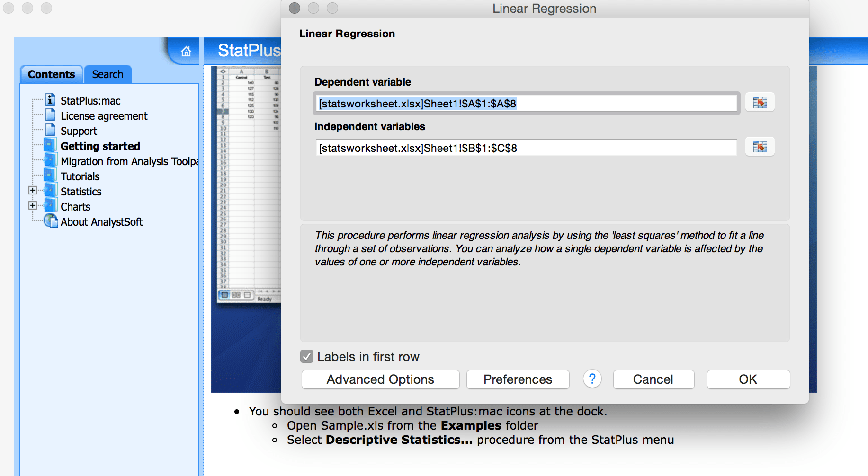The width and height of the screenshot is (868, 476).
Task: Cancel the Linear Regression dialog
Action: click(x=653, y=379)
